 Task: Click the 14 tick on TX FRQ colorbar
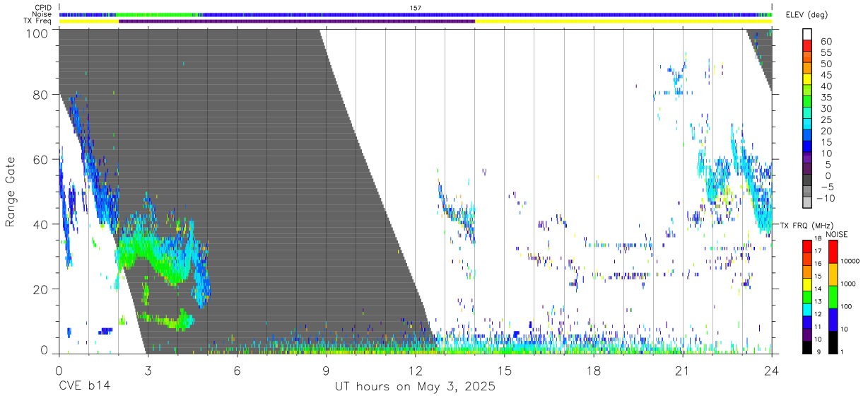[x=819, y=289]
